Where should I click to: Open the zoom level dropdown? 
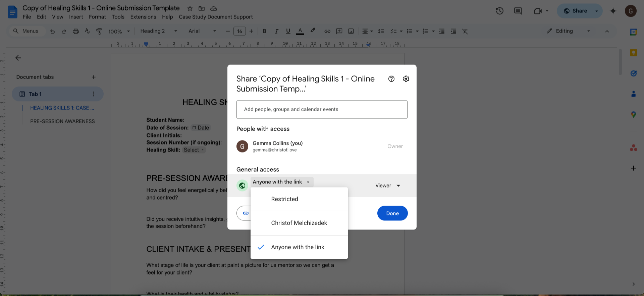(119, 32)
